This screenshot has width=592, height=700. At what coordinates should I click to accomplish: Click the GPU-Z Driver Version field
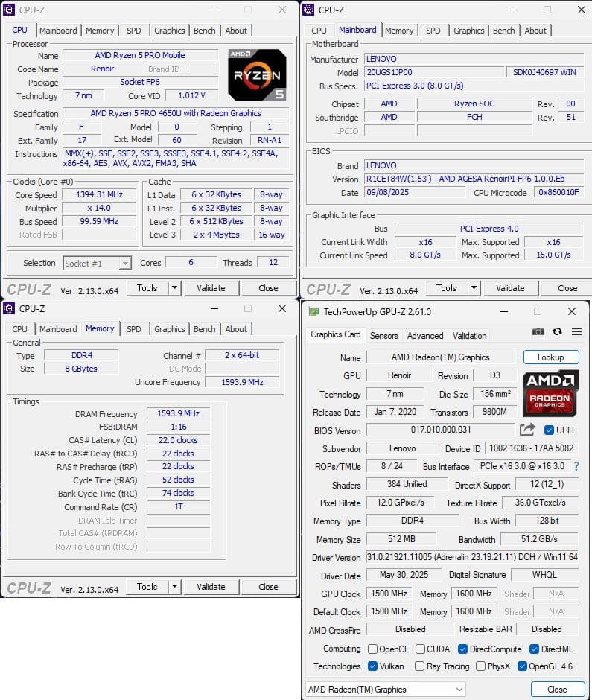tap(472, 557)
